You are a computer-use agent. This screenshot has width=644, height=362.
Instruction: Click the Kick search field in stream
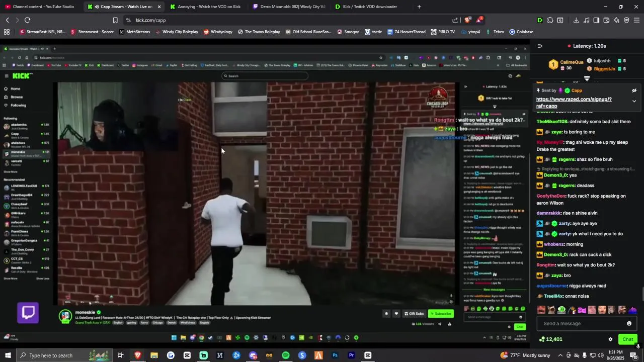coord(265,76)
